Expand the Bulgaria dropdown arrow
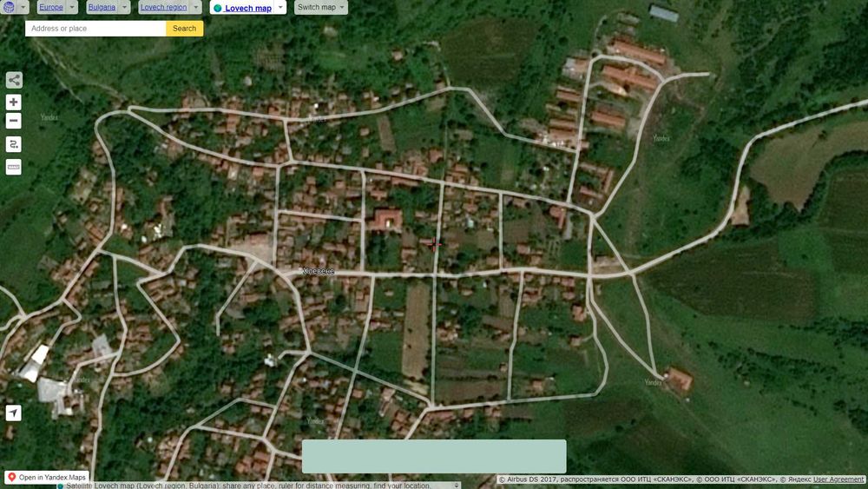This screenshot has width=868, height=489. 124,7
